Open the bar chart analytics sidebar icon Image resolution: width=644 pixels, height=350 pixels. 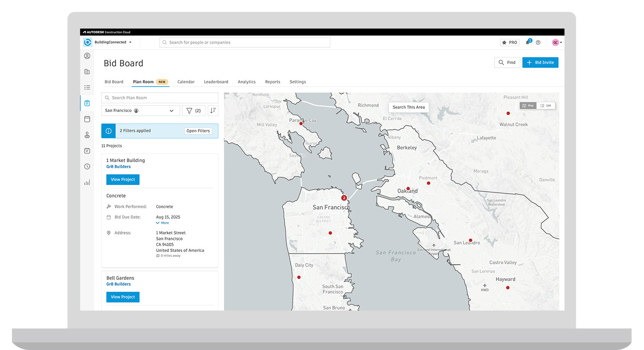[x=87, y=182]
